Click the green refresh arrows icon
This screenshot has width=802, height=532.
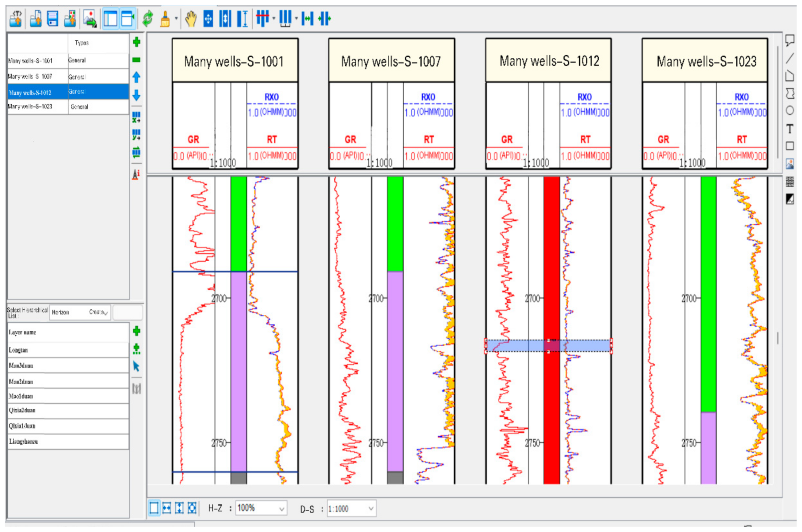(x=148, y=18)
